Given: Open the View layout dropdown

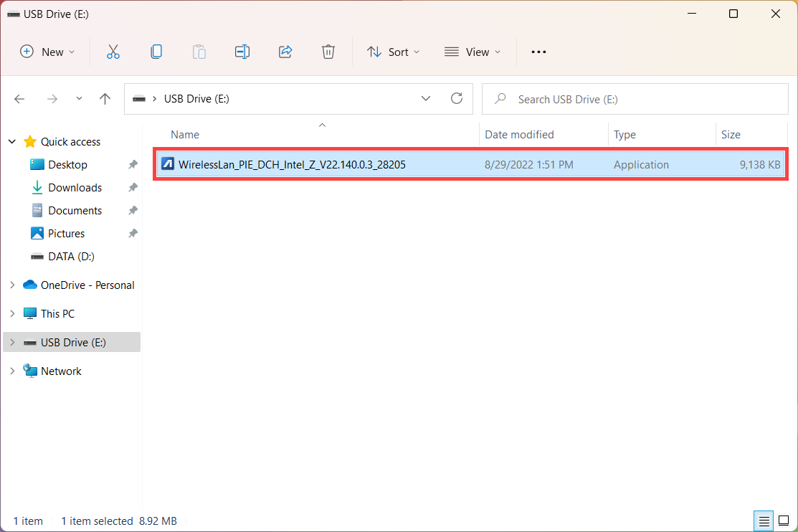Looking at the screenshot, I should click(472, 52).
